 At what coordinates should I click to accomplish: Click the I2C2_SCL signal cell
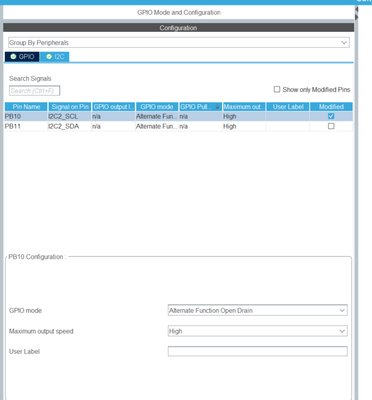[69, 116]
